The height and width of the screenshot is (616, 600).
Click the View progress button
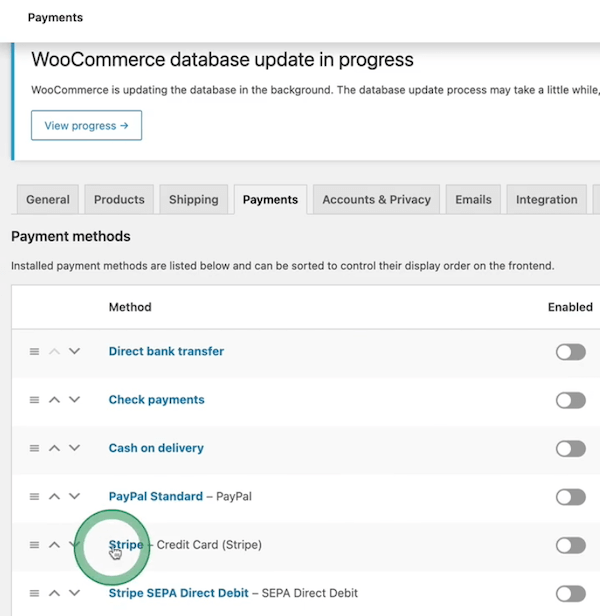86,126
